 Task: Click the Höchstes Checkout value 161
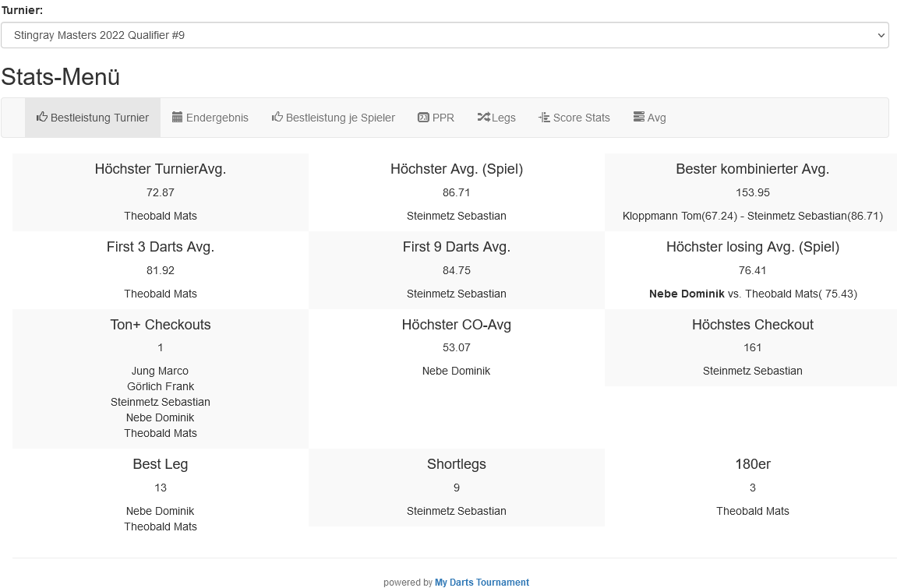pos(752,347)
